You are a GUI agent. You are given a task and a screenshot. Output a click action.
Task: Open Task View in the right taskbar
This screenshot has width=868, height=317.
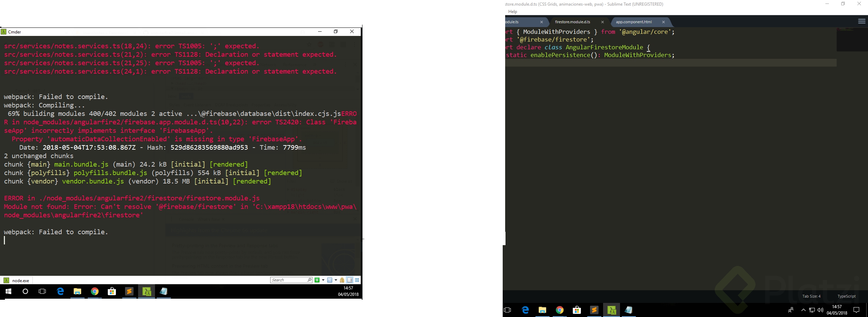[x=508, y=310]
